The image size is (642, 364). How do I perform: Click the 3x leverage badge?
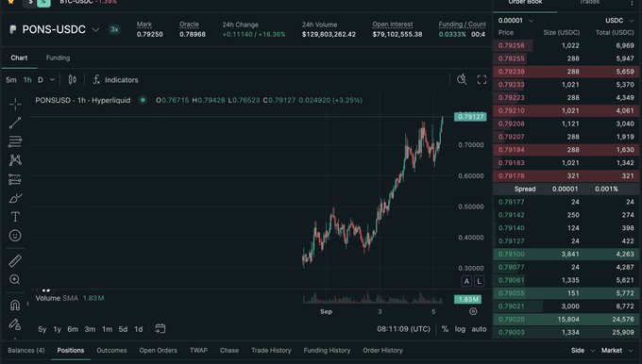pos(114,29)
